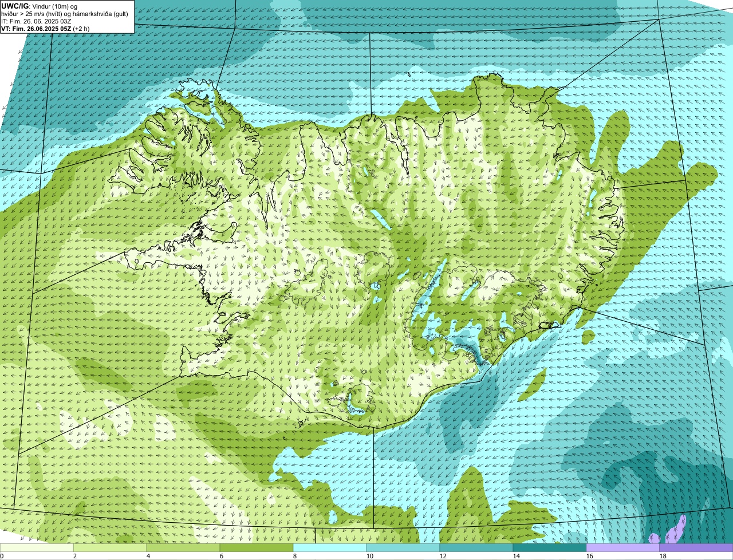Screen dimensions: 733x560
Task: Click the "16" legend scale label
Action: [x=590, y=556]
